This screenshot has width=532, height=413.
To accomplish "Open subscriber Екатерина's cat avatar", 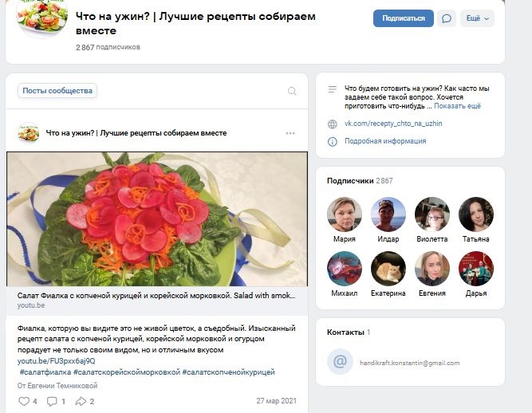I will (388, 269).
